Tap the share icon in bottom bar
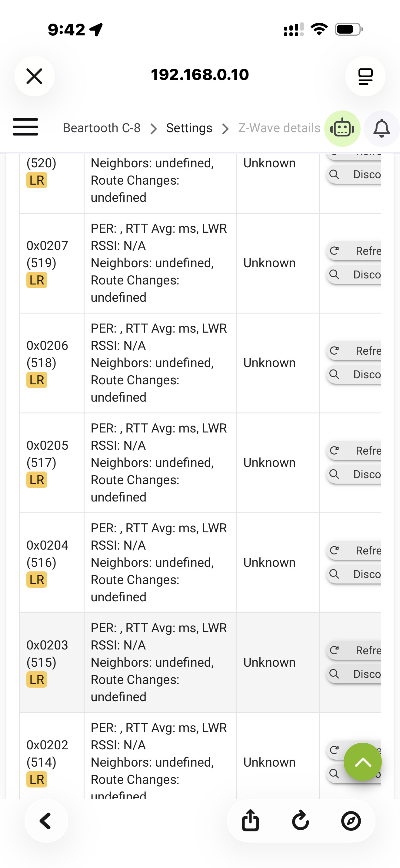 251,820
